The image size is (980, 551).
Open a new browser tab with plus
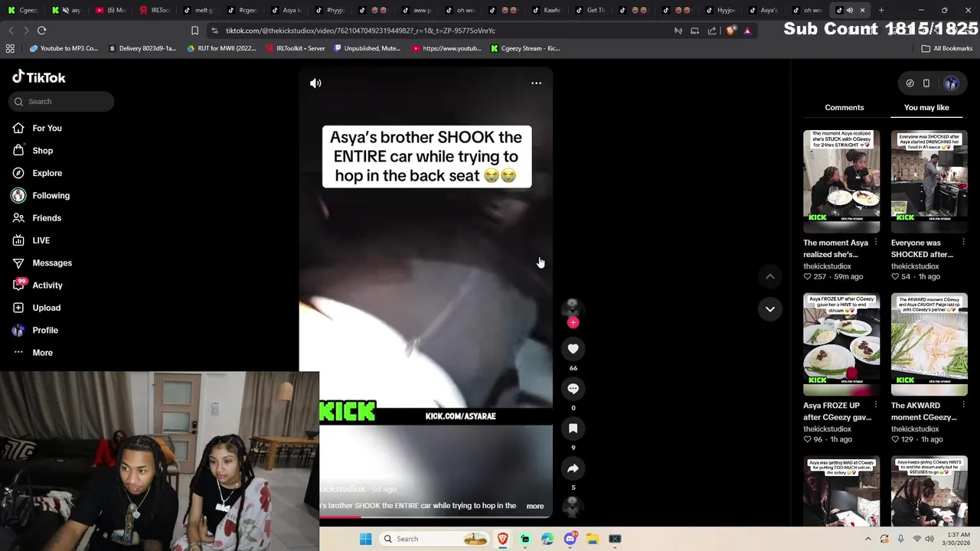pos(881,10)
